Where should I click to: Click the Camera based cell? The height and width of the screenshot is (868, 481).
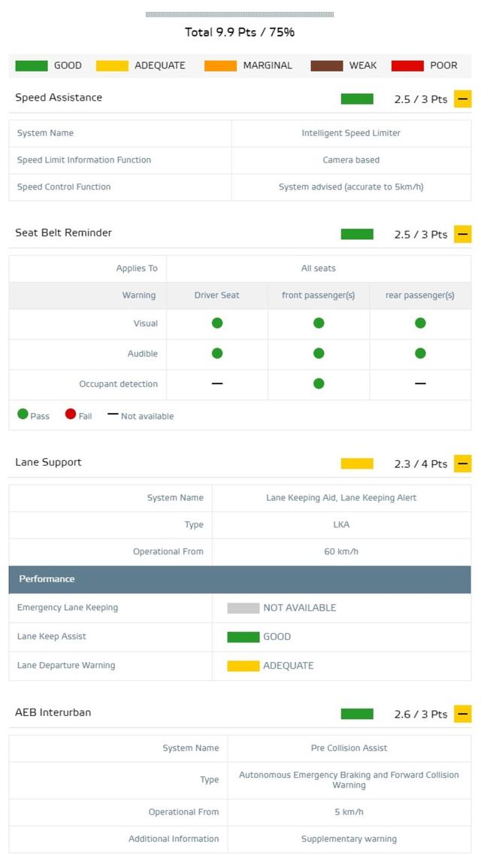point(351,160)
